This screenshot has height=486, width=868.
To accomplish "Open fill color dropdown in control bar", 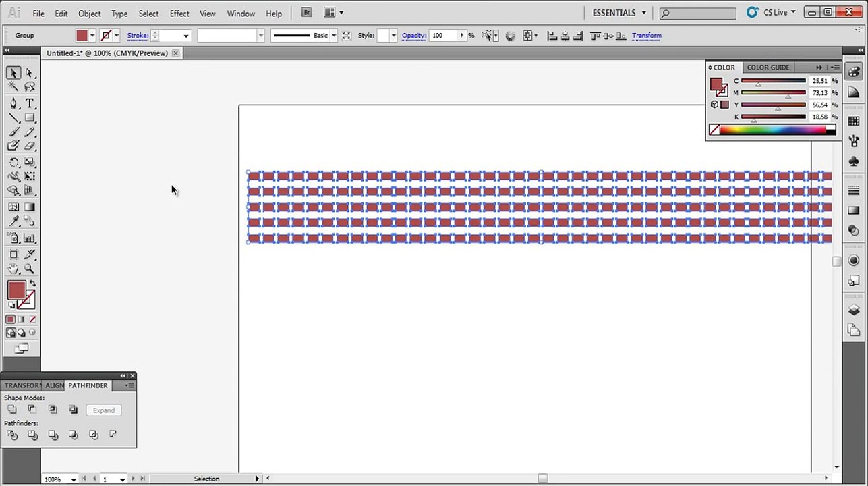I will 93,36.
